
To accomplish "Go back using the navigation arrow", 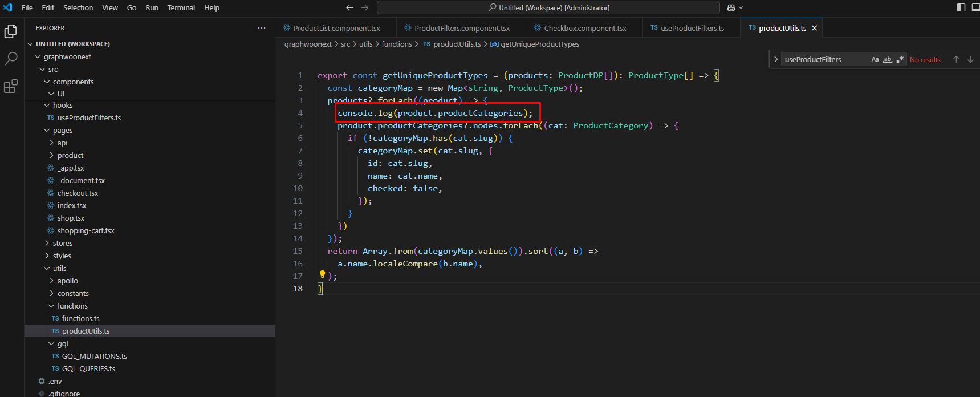I will (x=349, y=8).
